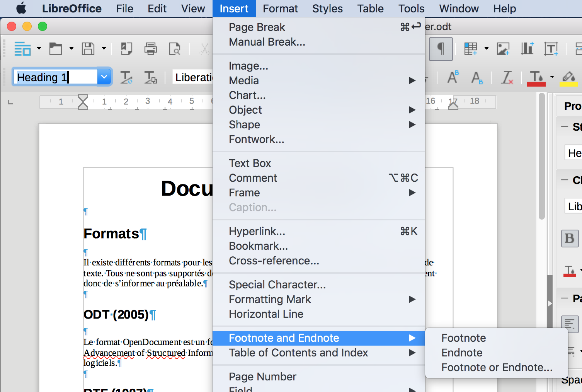
Task: Toggle the Formatting Marks pilcrow button
Action: (441, 49)
